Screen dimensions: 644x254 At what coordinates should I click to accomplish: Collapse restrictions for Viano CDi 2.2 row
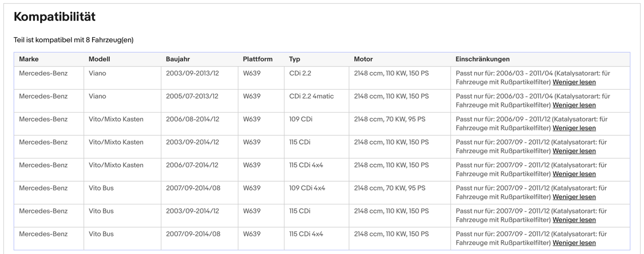point(574,82)
